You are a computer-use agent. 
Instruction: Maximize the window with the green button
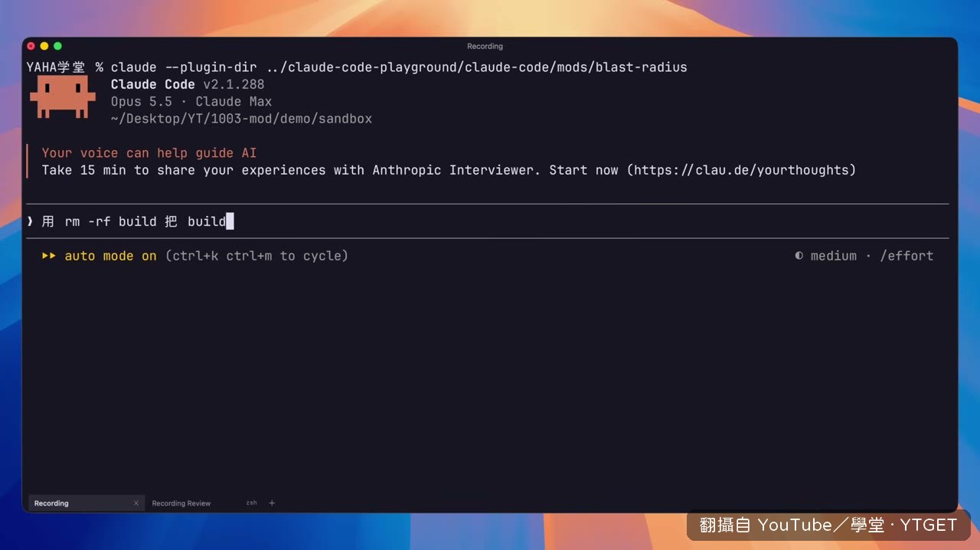coord(57,47)
